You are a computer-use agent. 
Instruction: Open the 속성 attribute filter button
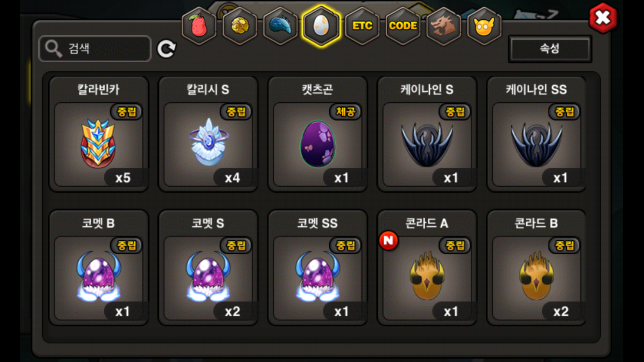(550, 49)
